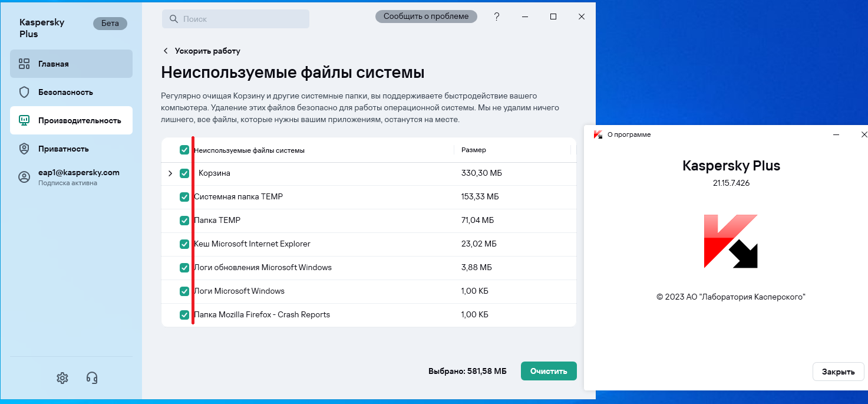The height and width of the screenshot is (404, 868).
Task: Uncheck Кеш Microsoft Internet Explorer checkbox
Action: pyautogui.click(x=184, y=244)
